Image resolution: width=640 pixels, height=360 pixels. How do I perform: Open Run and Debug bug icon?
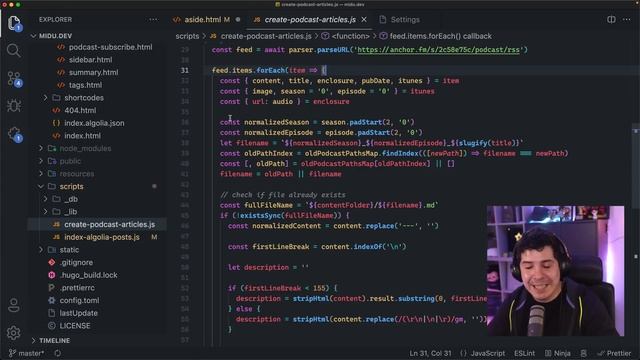[13, 106]
